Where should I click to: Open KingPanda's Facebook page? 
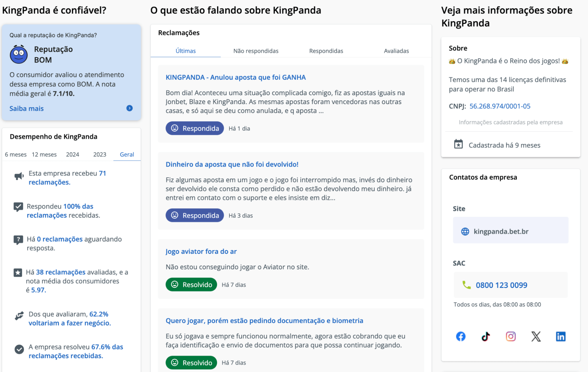click(x=461, y=336)
